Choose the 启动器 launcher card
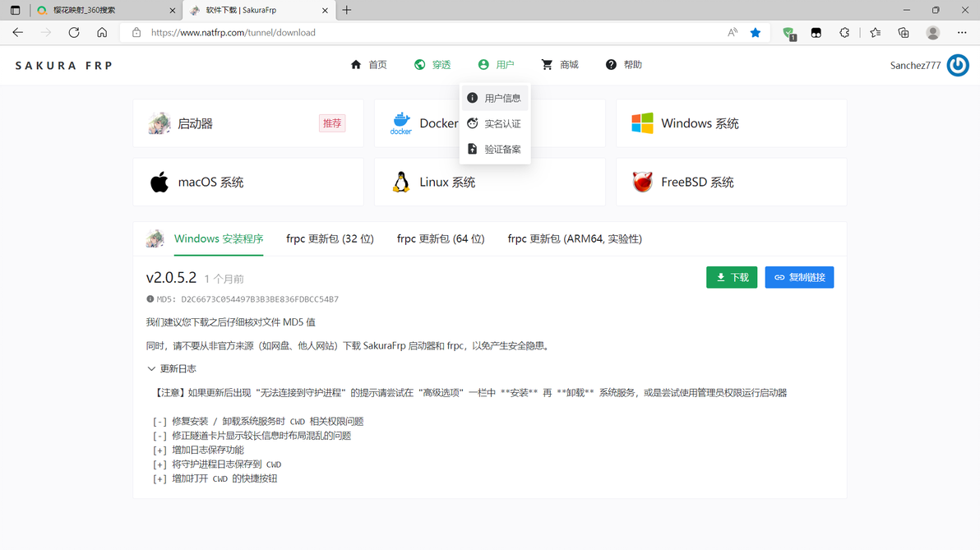This screenshot has height=550, width=980. (248, 123)
